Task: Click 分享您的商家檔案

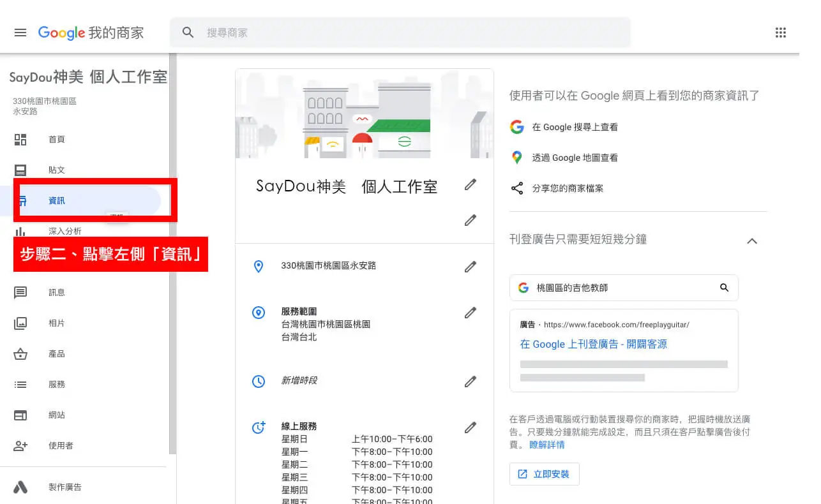Action: (568, 188)
